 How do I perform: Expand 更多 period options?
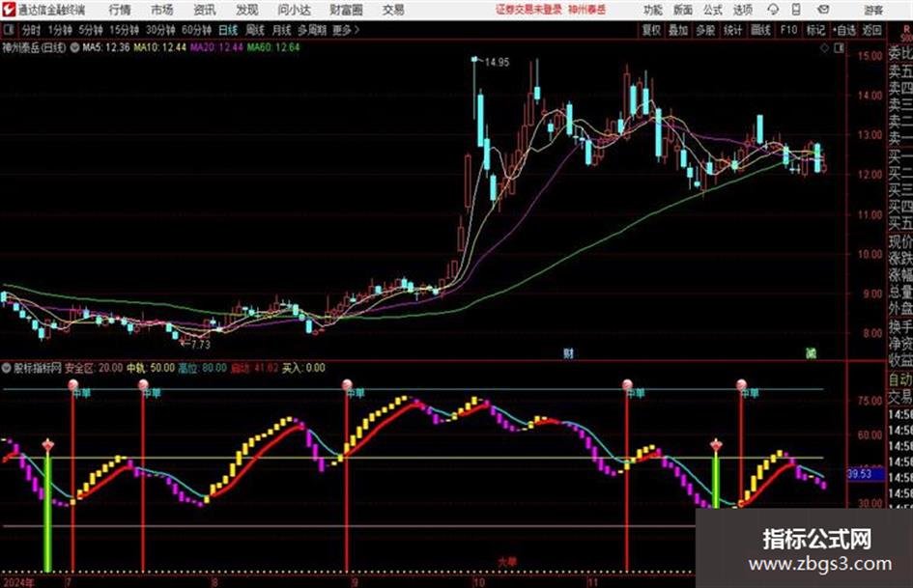(x=346, y=30)
